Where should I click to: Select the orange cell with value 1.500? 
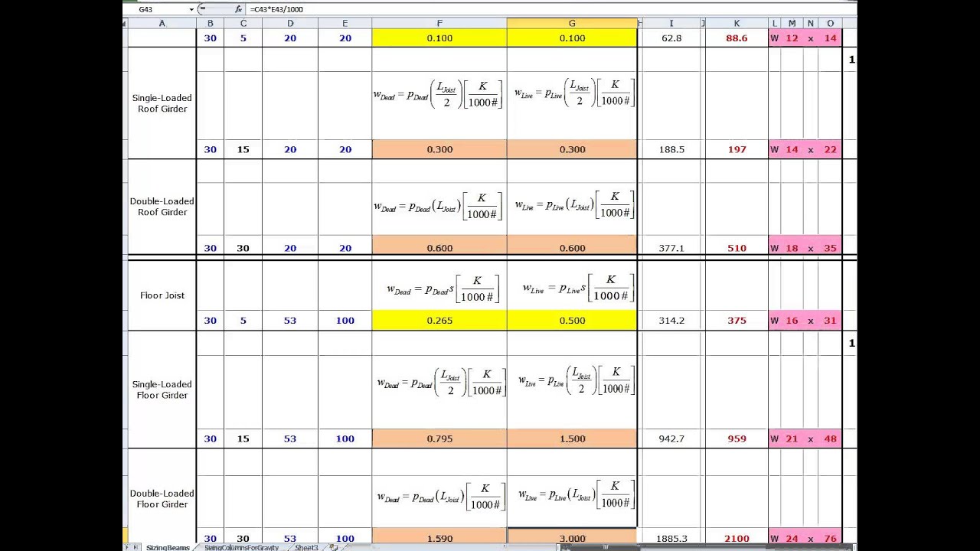(572, 439)
